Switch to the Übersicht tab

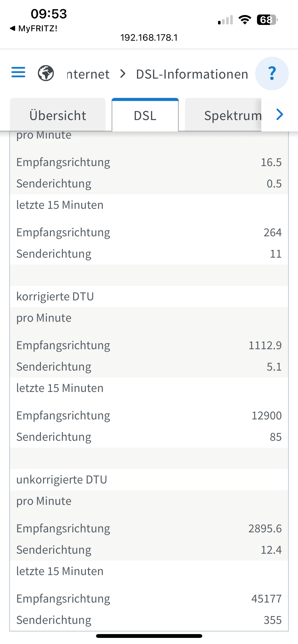tap(58, 115)
